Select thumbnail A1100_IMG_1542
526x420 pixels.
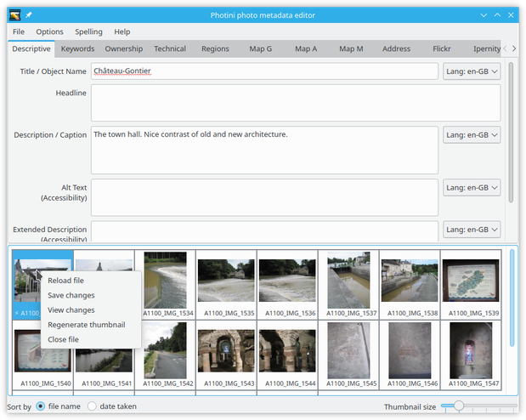point(166,355)
